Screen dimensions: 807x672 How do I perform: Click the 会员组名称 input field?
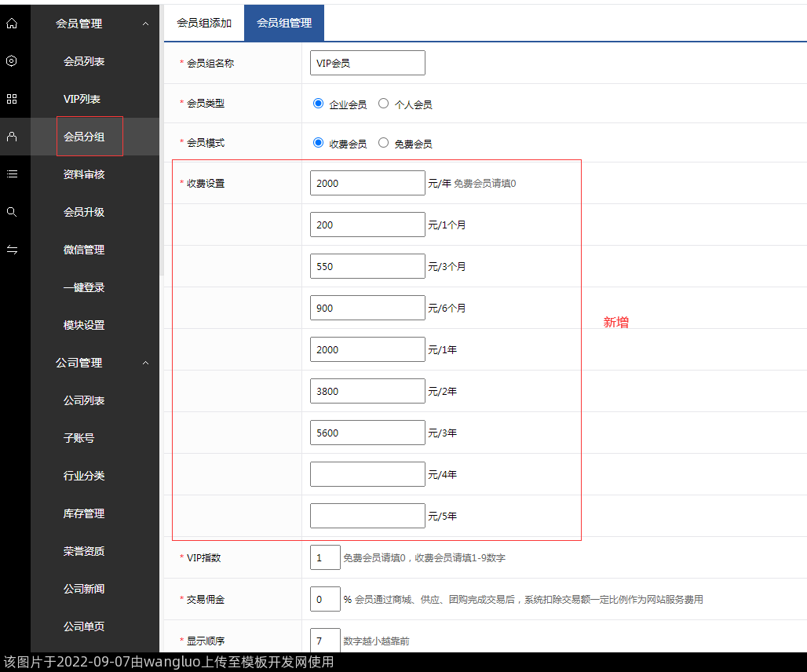367,63
